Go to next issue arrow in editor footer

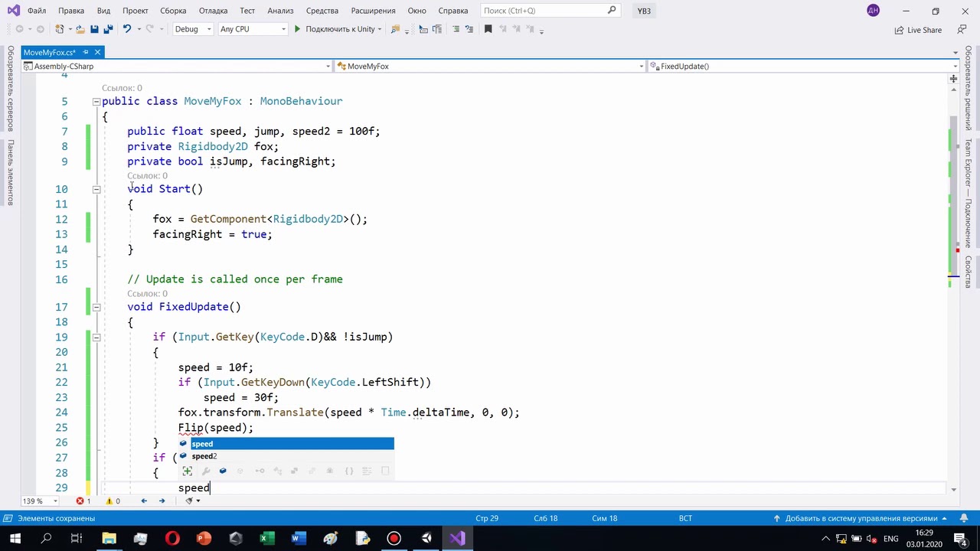[x=162, y=500]
